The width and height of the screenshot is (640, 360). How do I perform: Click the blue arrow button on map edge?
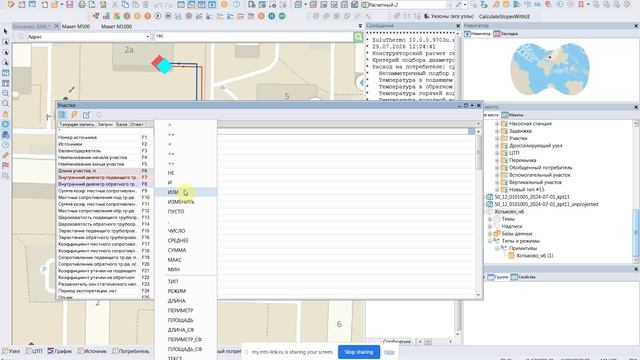361,83
